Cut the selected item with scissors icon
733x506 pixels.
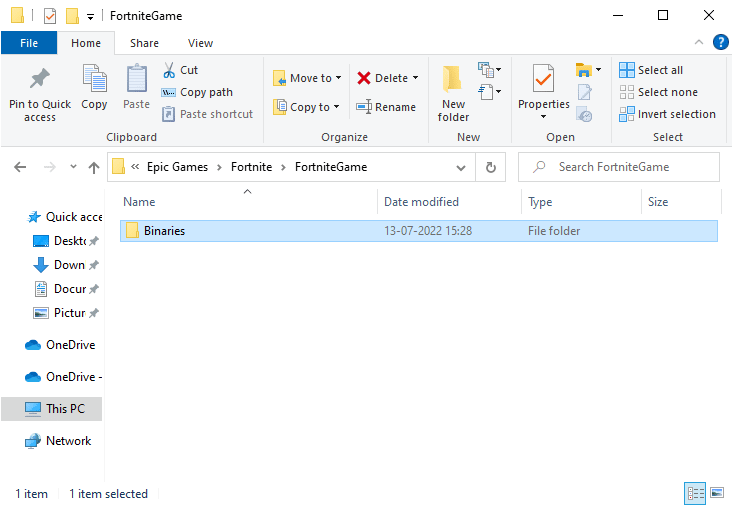pyautogui.click(x=180, y=70)
